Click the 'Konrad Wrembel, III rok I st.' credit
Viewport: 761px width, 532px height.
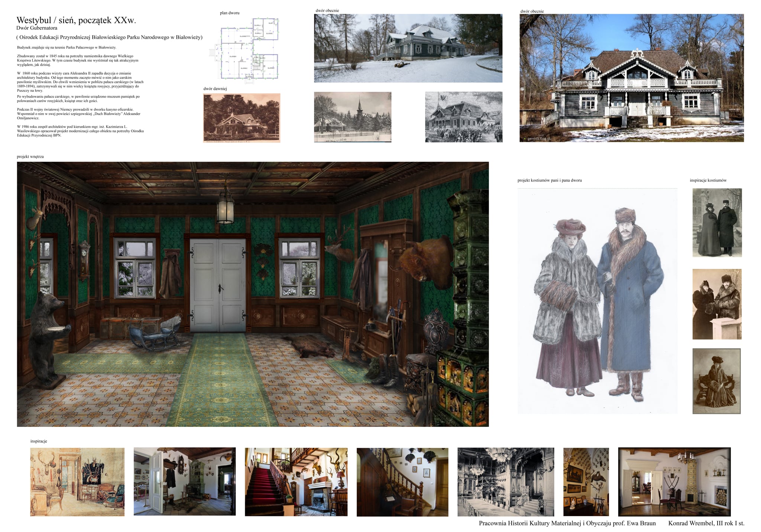706,523
